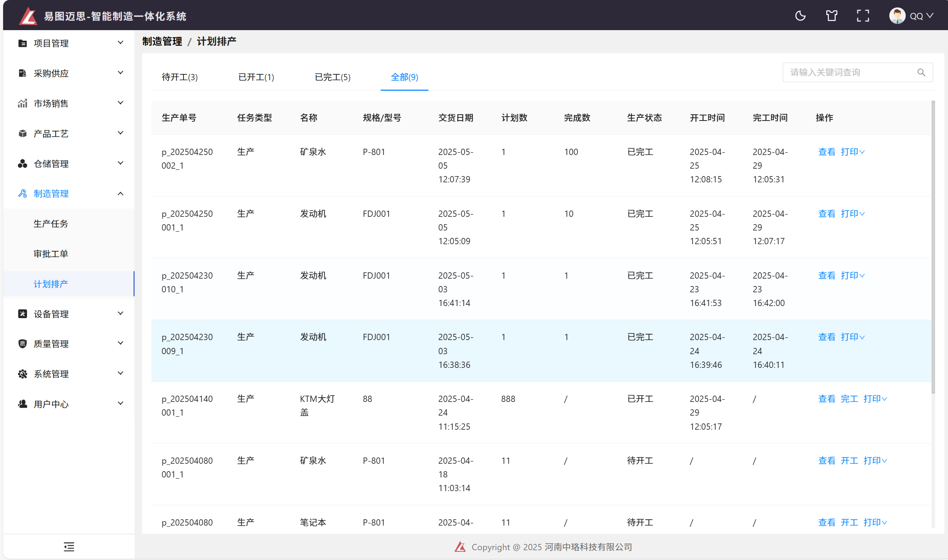Collapse the 制造管理 menu chevron
The width and height of the screenshot is (948, 560).
pos(121,193)
